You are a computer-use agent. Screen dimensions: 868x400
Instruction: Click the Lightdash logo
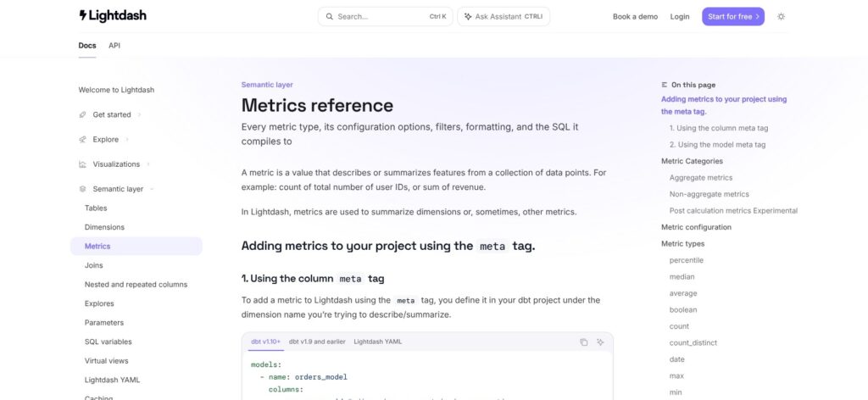pyautogui.click(x=113, y=16)
